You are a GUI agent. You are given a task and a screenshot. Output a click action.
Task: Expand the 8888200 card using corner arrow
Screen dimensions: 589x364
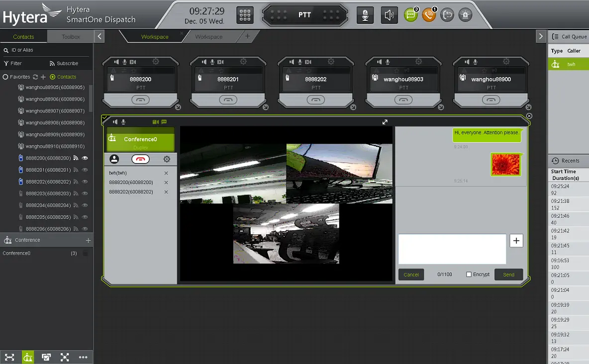(178, 107)
